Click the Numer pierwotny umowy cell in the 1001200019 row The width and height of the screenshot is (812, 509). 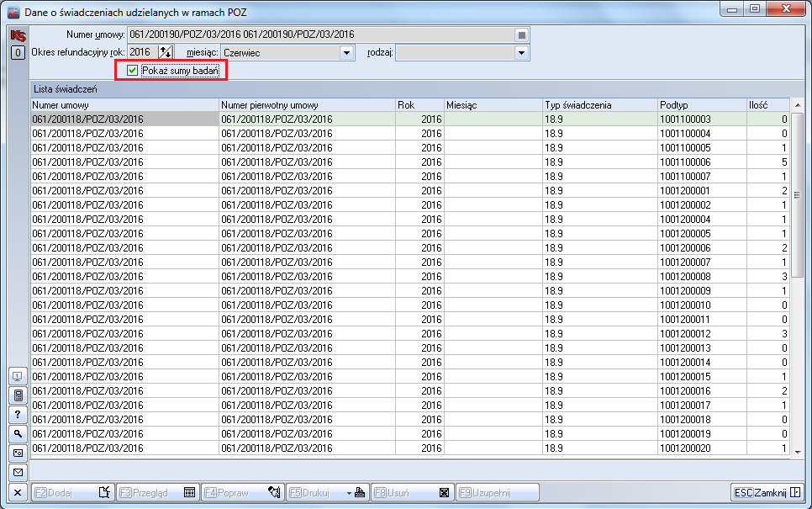[x=307, y=434]
